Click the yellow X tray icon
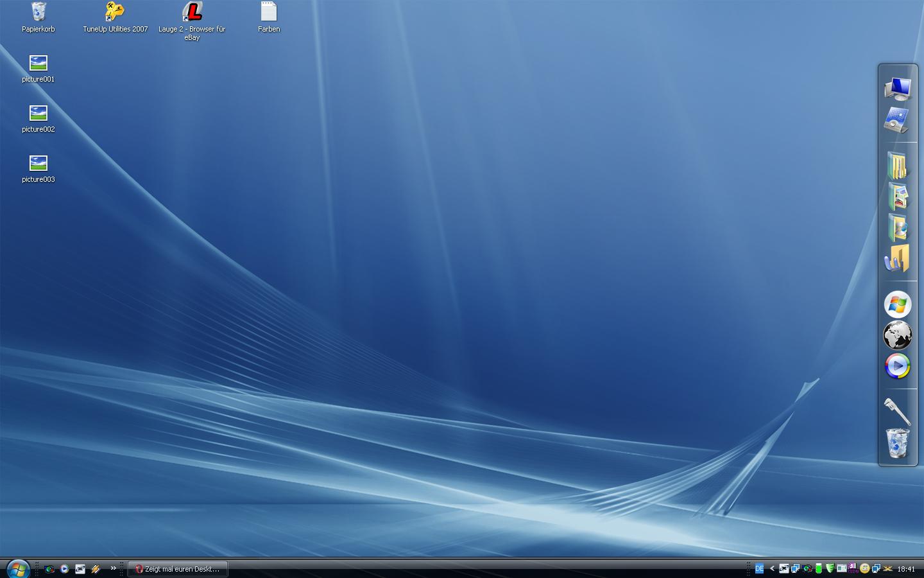The image size is (924, 578). click(x=888, y=568)
